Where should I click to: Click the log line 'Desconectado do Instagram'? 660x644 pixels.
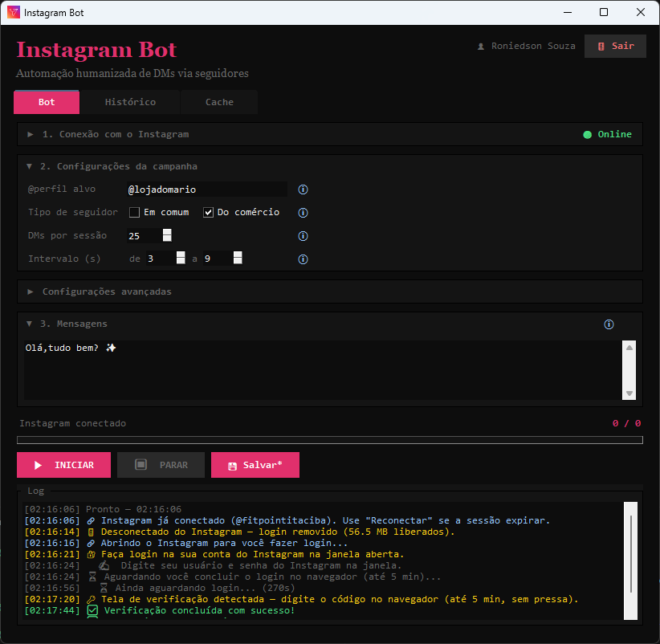coord(239,532)
